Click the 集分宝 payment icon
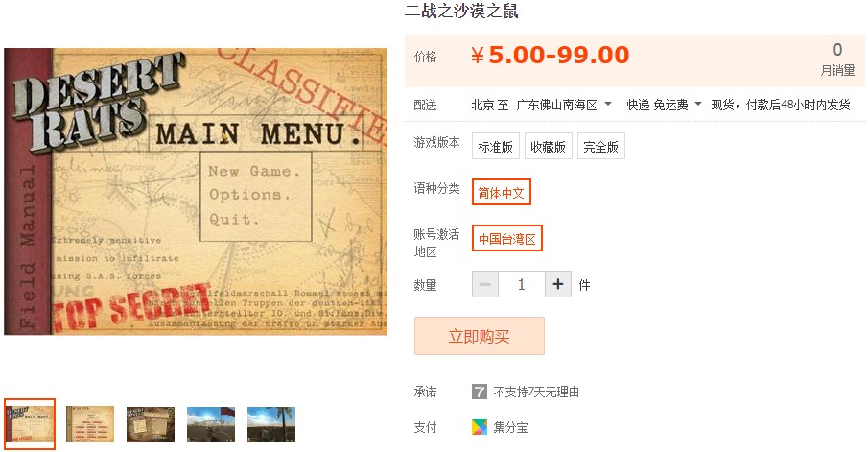Screen dimensions: 868x452 [x=480, y=427]
